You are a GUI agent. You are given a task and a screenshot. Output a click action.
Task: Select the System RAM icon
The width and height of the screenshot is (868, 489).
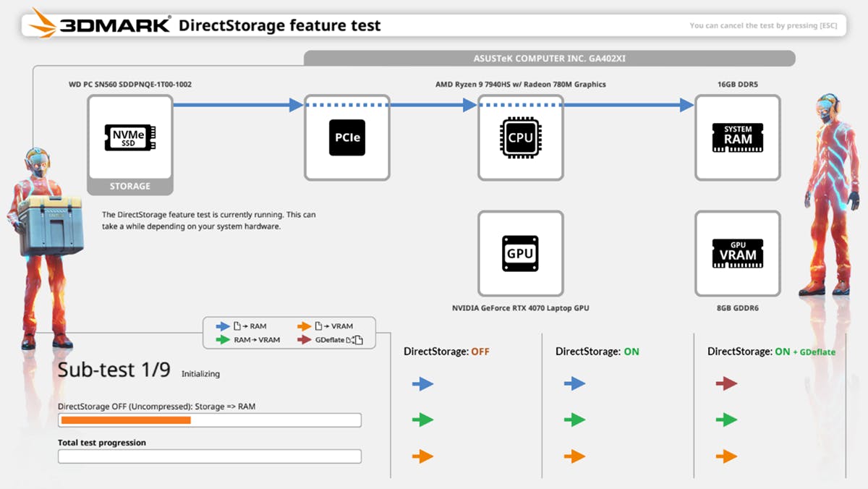click(x=737, y=137)
